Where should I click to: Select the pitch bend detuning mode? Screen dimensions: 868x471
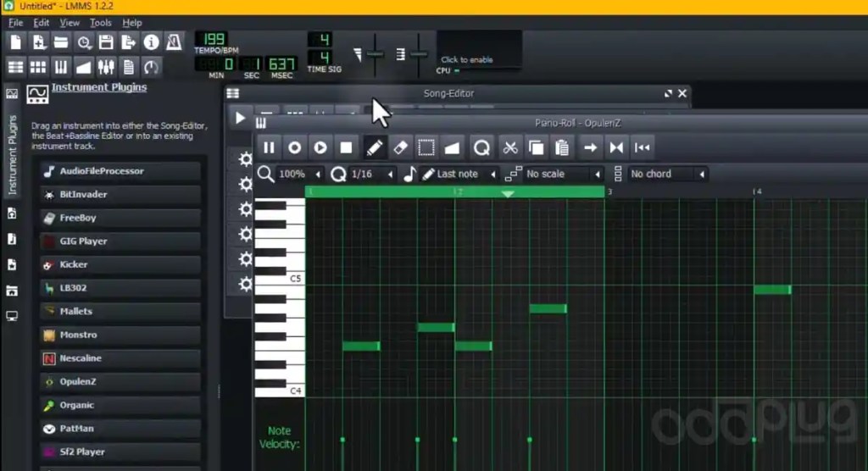pos(453,147)
